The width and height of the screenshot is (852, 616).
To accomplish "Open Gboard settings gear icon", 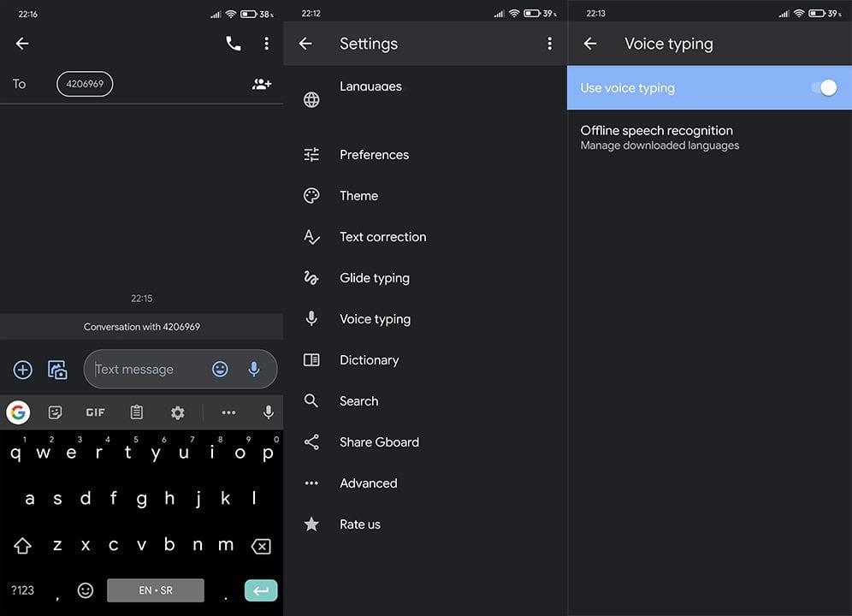I will pos(177,412).
